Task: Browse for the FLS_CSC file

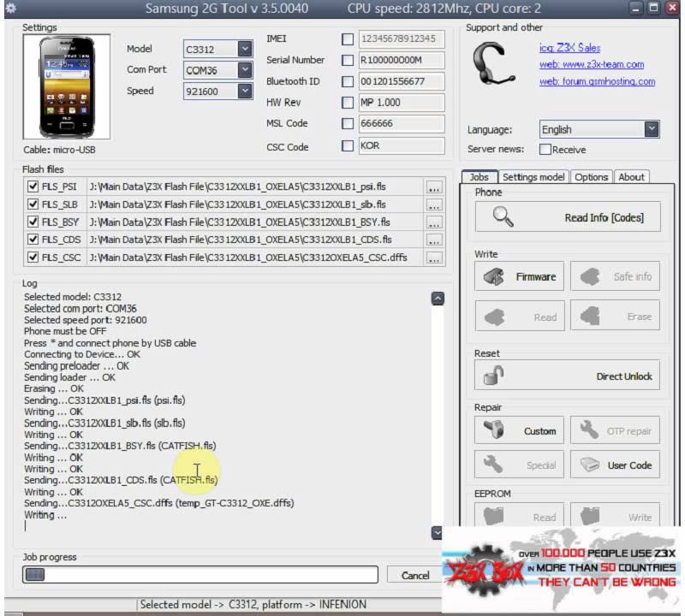Action: point(433,258)
